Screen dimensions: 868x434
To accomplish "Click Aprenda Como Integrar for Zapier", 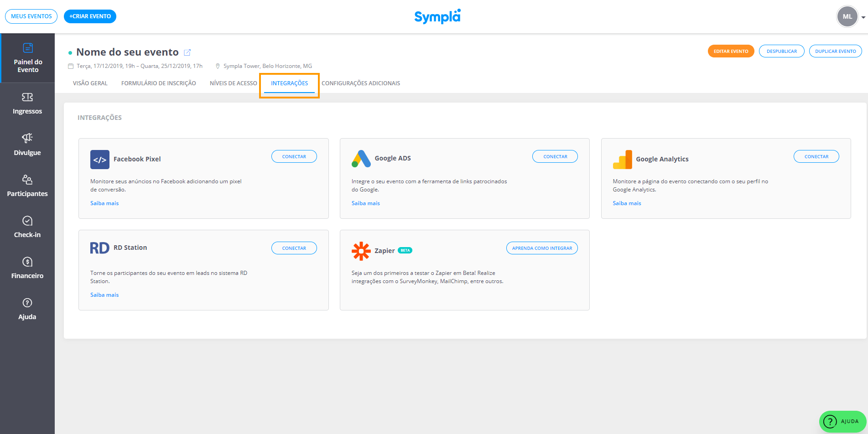I will (x=542, y=248).
